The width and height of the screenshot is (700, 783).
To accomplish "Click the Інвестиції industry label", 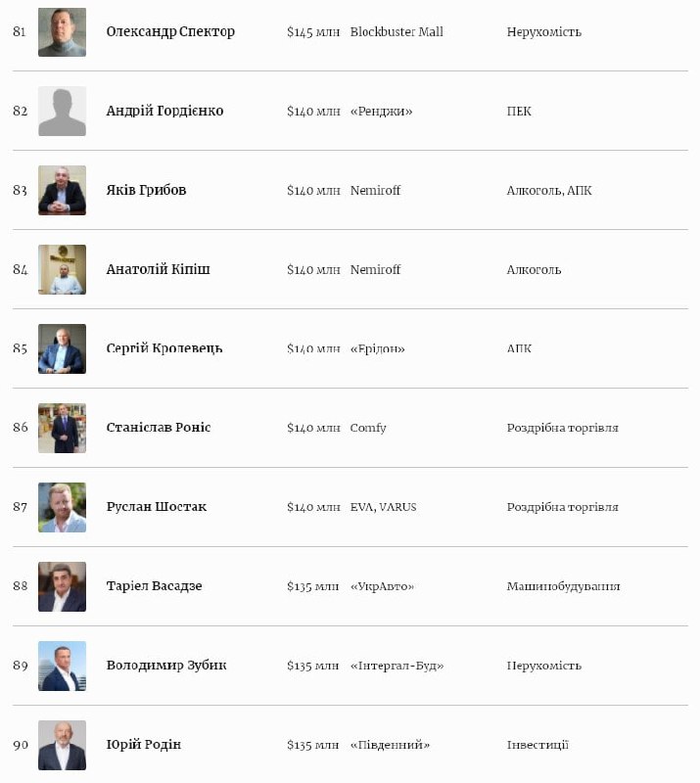I will point(537,745).
